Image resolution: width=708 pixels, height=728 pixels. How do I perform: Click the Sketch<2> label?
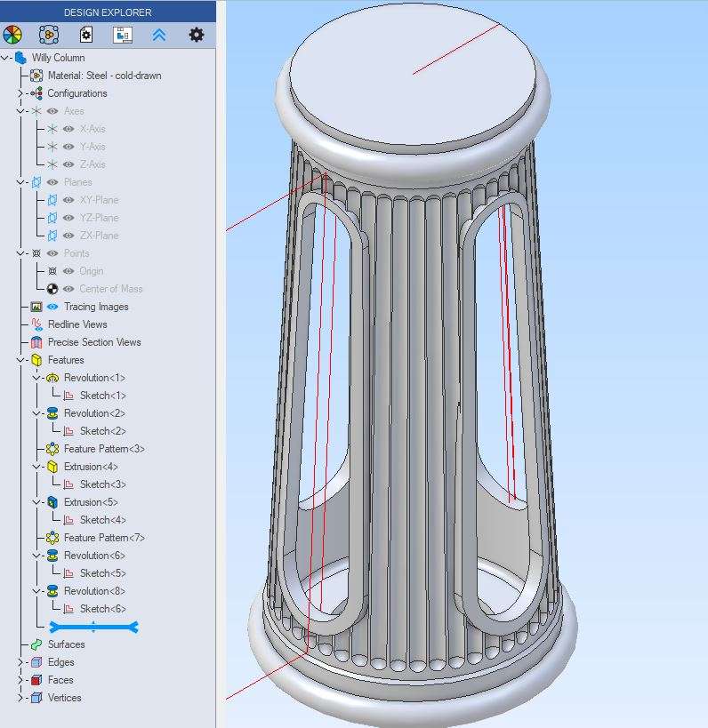[102, 431]
